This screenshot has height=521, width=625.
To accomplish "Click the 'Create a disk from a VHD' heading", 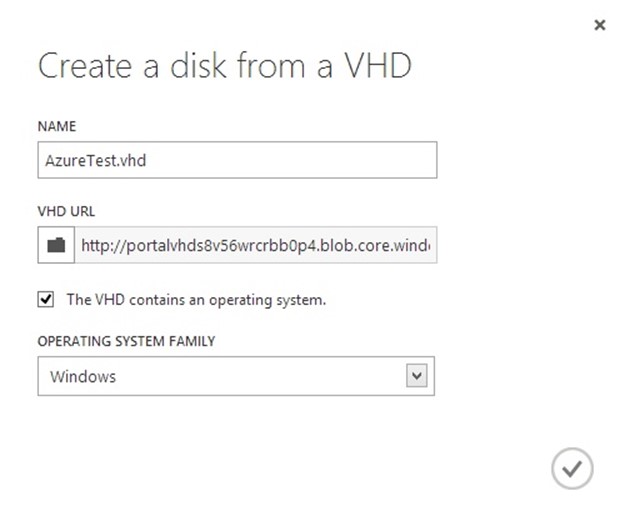I will (x=224, y=66).
